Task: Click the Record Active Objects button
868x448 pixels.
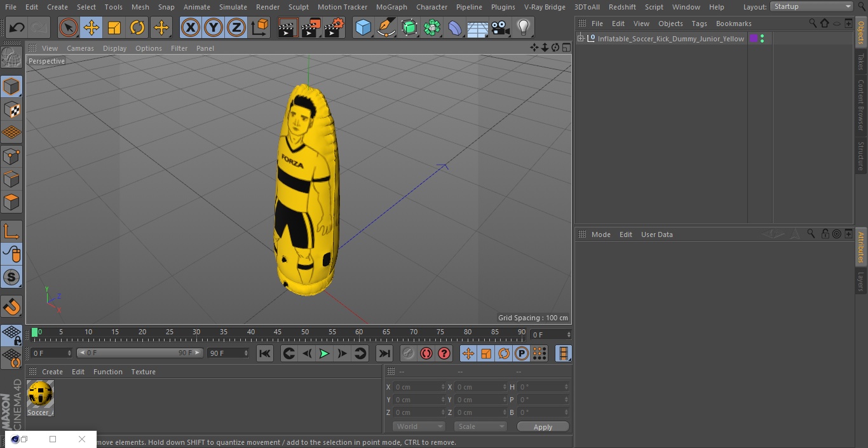Action: pos(408,353)
